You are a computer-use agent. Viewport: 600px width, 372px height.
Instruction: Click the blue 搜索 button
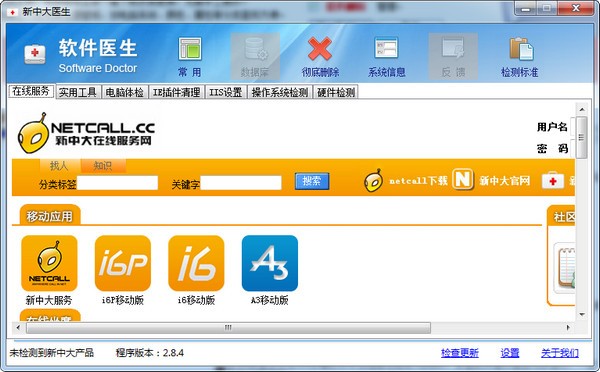[312, 181]
